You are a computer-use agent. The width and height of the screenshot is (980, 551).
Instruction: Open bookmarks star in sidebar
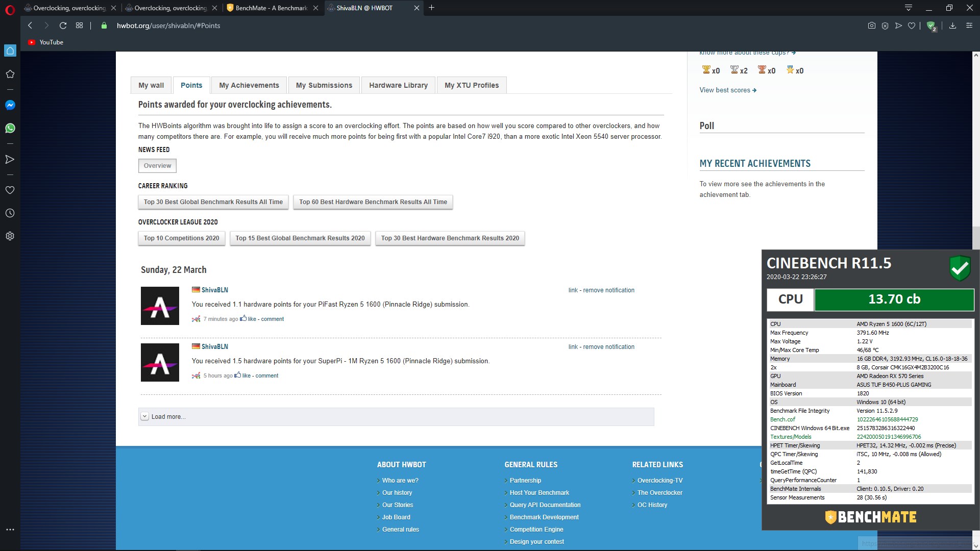point(10,74)
